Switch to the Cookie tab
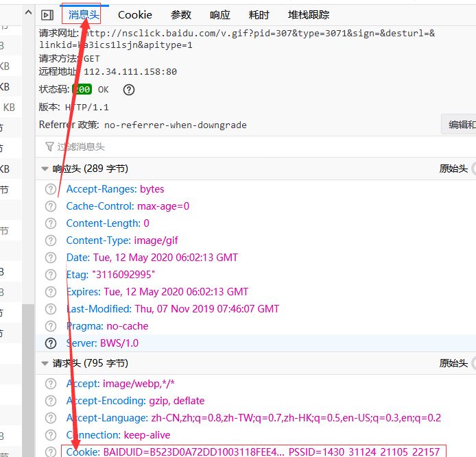 pos(134,14)
